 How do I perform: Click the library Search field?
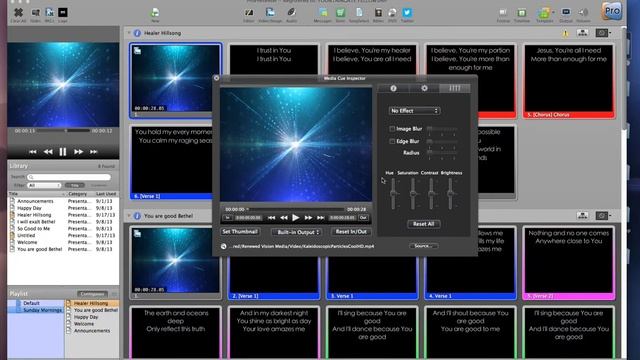(x=69, y=177)
